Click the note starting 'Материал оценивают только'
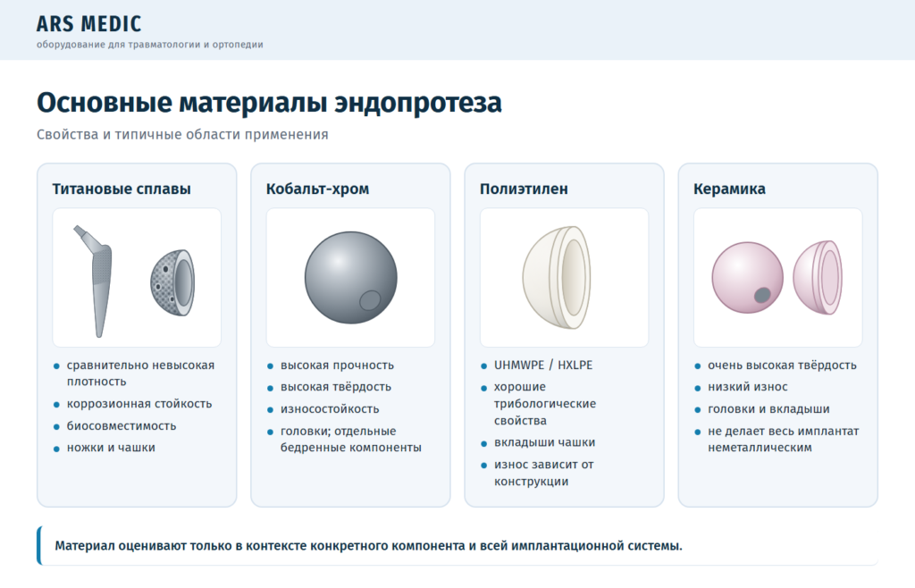This screenshot has height=588, width=915. point(457,546)
